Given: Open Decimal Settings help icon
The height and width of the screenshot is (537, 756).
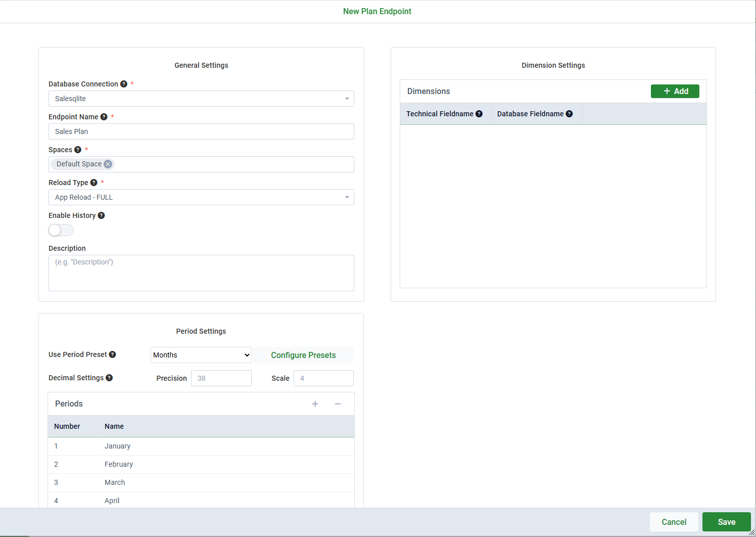Looking at the screenshot, I should 109,378.
